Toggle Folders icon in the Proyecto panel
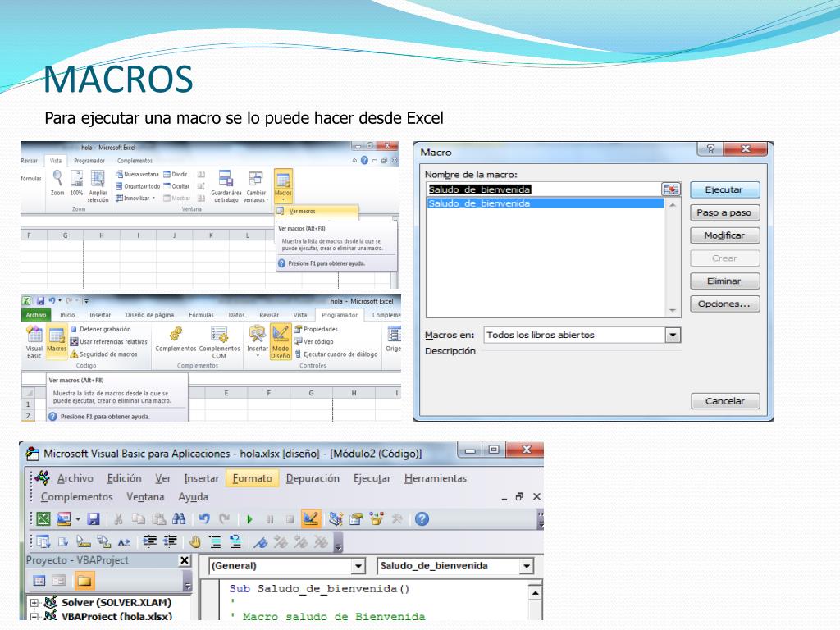The height and width of the screenshot is (630, 840). (x=84, y=580)
